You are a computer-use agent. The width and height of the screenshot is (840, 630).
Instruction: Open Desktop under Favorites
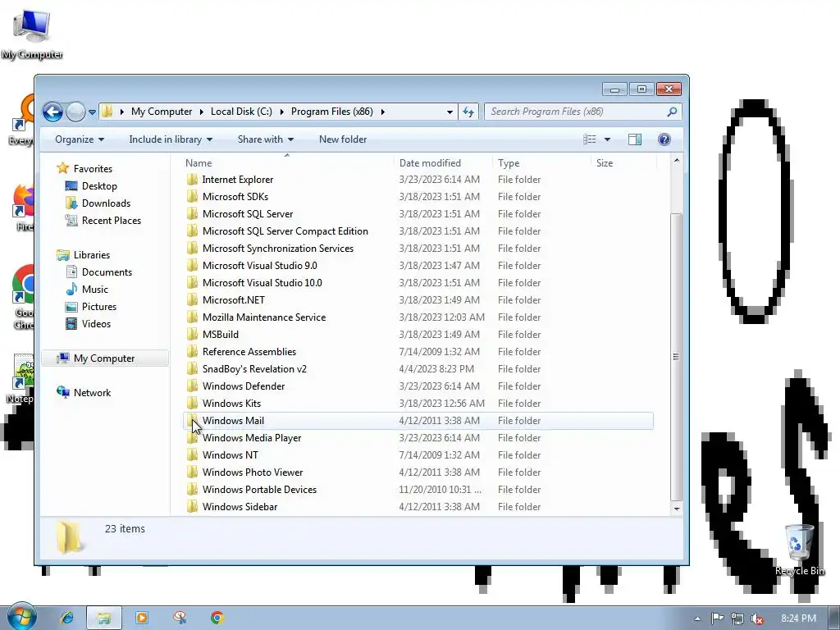coord(91,186)
